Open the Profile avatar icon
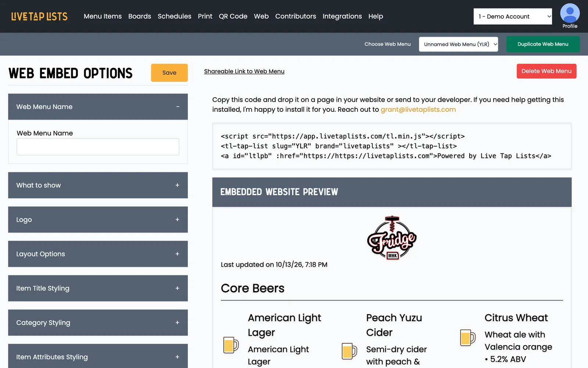Image resolution: width=588 pixels, height=368 pixels. point(570,13)
